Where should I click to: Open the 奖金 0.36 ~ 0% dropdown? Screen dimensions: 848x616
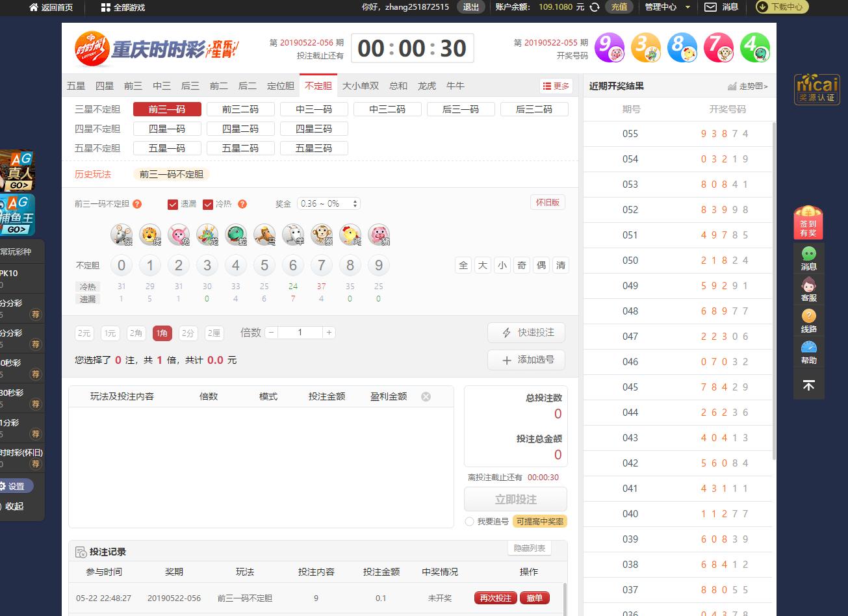click(328, 203)
